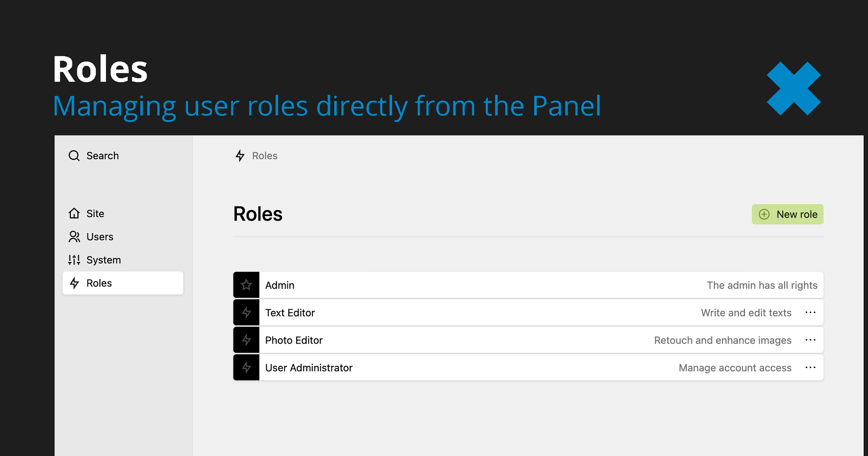This screenshot has width=868, height=456.
Task: Click the System sliders icon
Action: (74, 260)
